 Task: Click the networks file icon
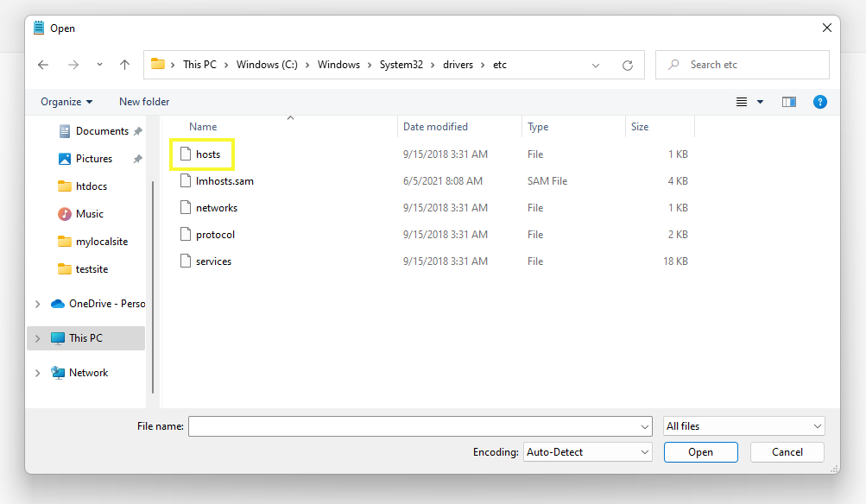coord(186,207)
